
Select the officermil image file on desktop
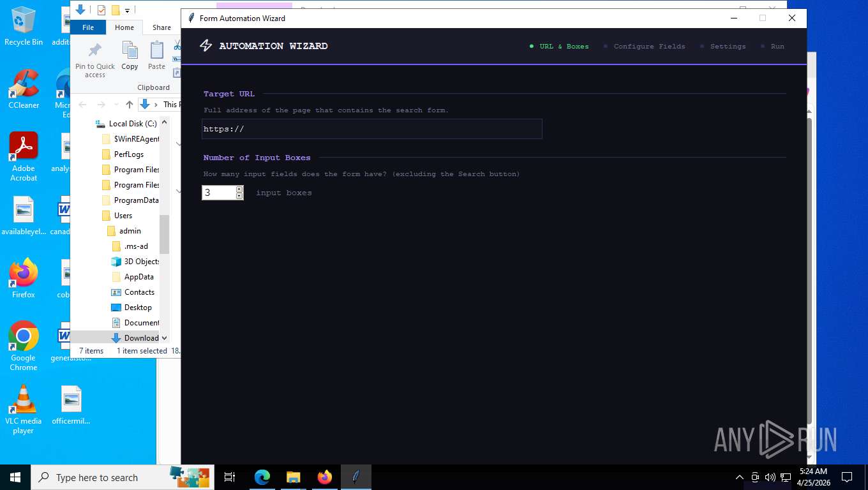pos(71,405)
